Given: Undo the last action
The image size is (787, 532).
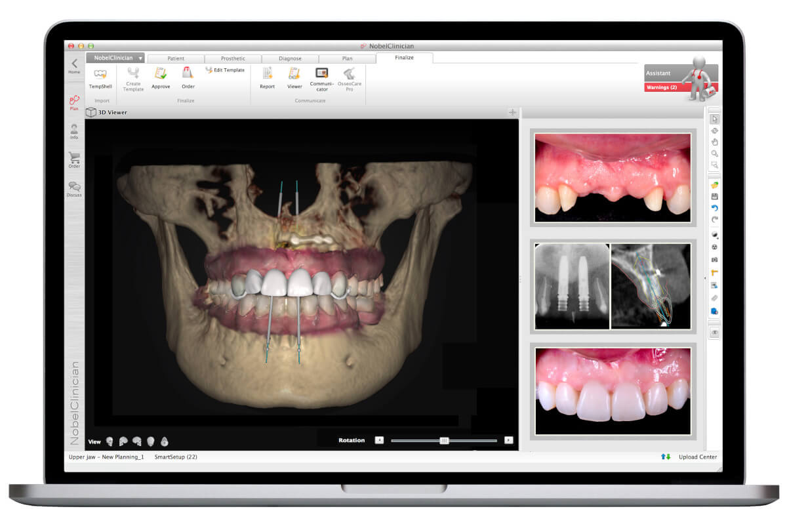Looking at the screenshot, I should (714, 208).
